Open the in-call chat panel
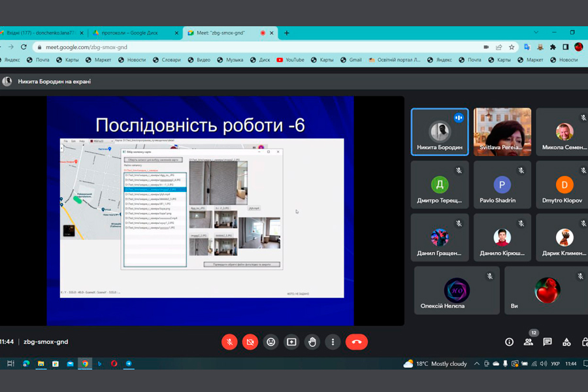588x392 pixels. (547, 342)
